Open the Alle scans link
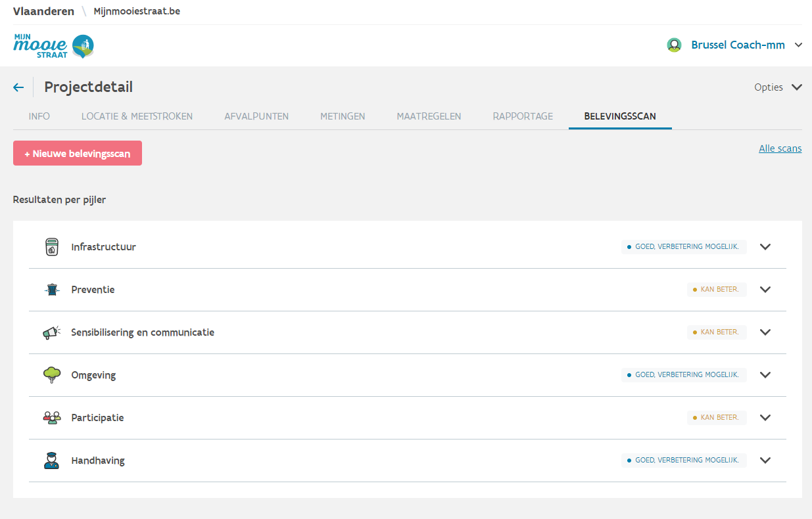Viewport: 812px width, 519px height. coord(780,148)
